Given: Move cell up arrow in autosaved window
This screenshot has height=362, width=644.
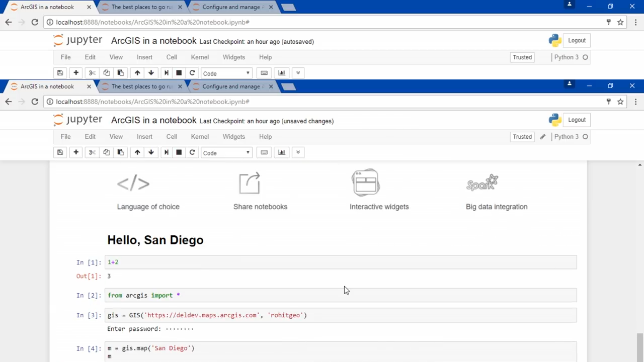Looking at the screenshot, I should (137, 73).
